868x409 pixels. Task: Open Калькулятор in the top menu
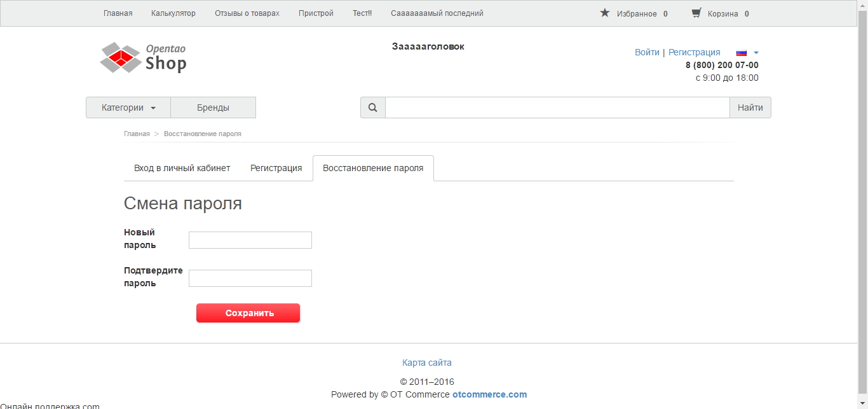tap(173, 13)
